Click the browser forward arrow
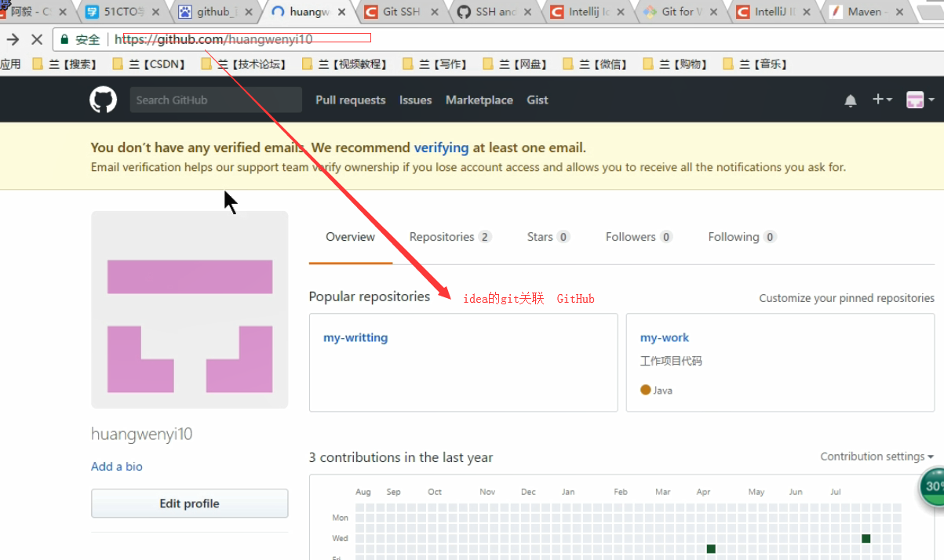This screenshot has width=944, height=560. coord(13,39)
